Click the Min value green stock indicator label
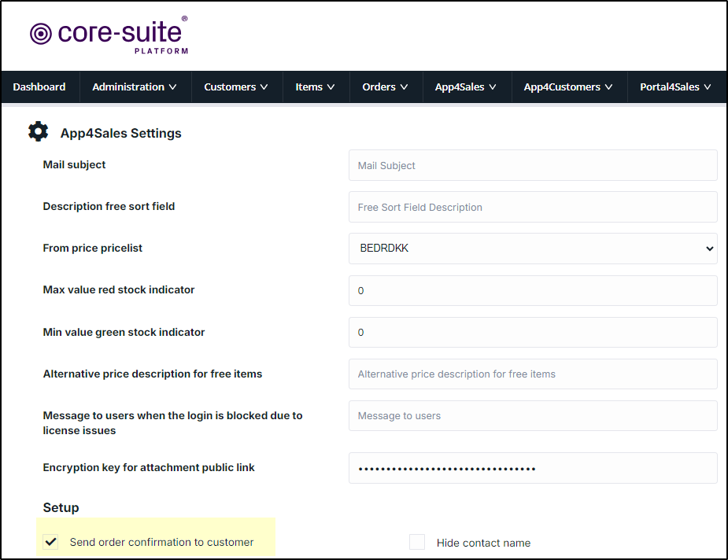This screenshot has height=560, width=728. click(x=124, y=332)
